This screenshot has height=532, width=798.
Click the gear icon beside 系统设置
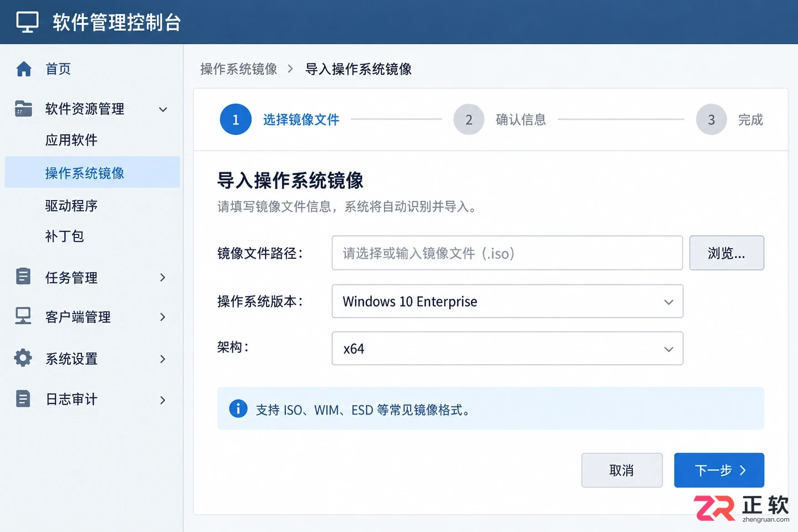pyautogui.click(x=23, y=358)
